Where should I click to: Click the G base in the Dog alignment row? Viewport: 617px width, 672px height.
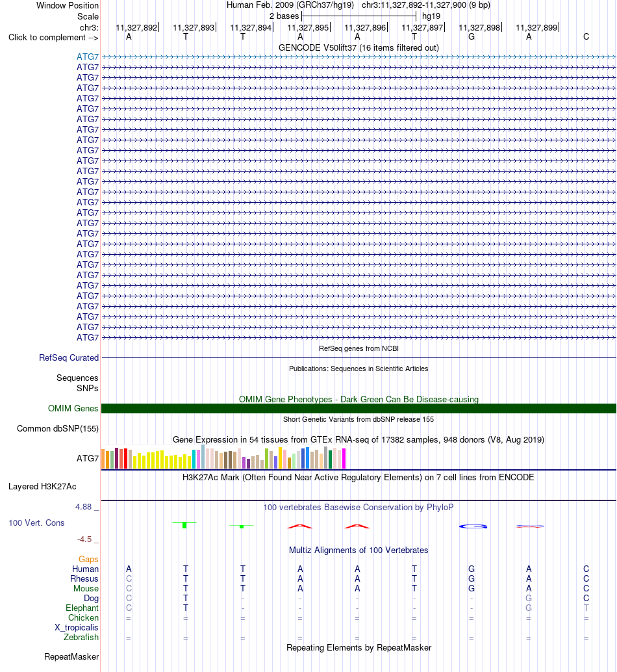click(x=529, y=598)
